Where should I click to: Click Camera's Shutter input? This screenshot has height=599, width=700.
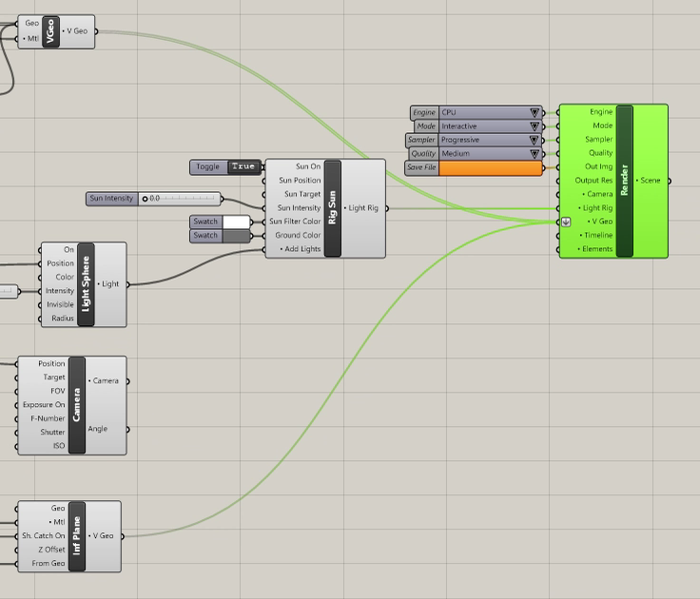click(x=52, y=433)
